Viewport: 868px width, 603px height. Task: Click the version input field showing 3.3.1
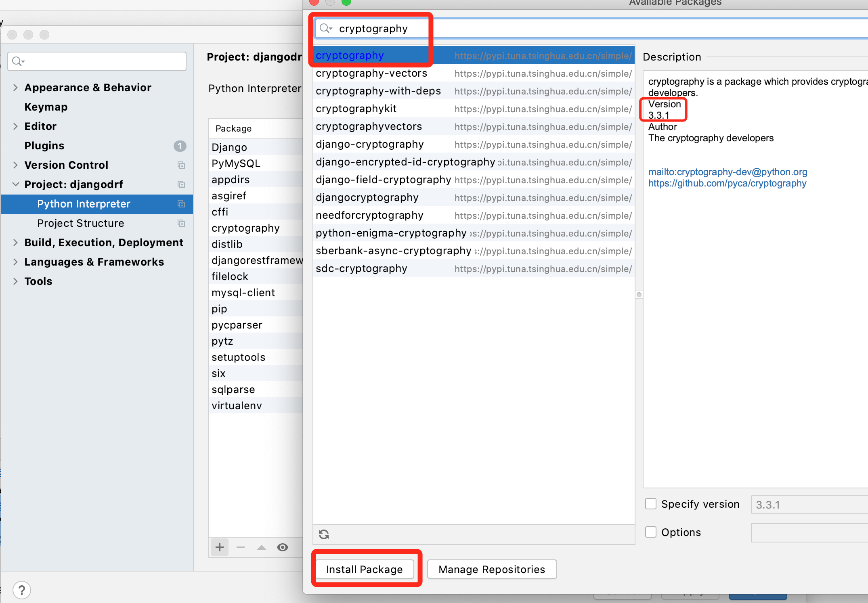pos(808,505)
